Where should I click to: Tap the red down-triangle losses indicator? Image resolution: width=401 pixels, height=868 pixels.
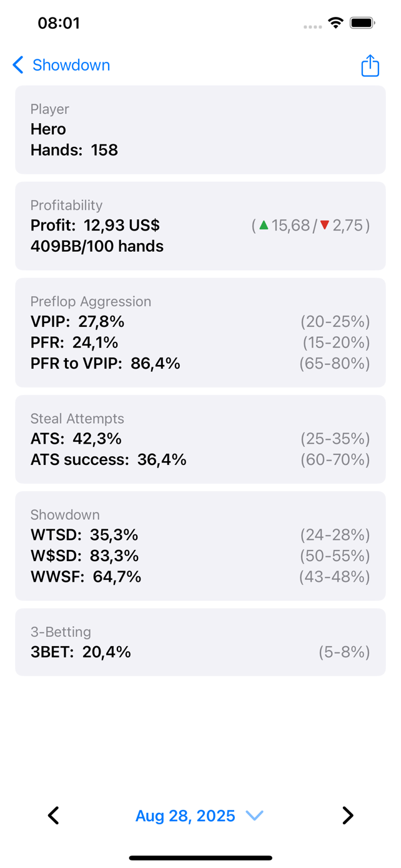pyautogui.click(x=324, y=226)
